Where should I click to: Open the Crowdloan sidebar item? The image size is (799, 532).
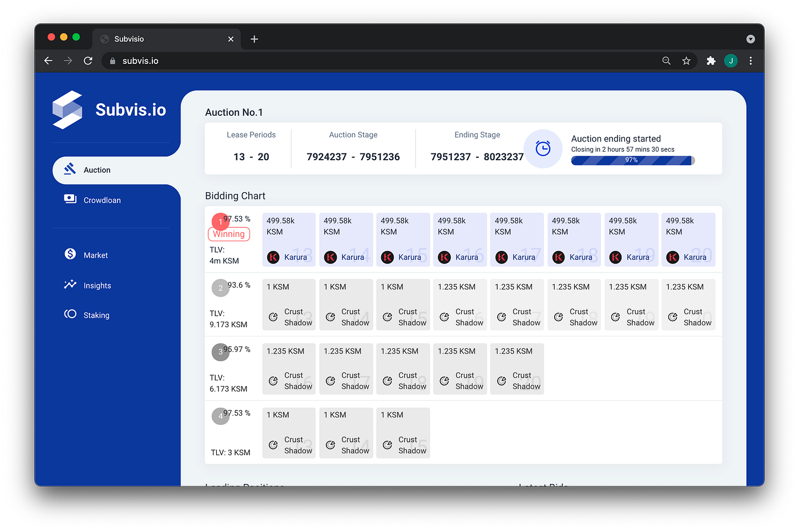pyautogui.click(x=102, y=200)
